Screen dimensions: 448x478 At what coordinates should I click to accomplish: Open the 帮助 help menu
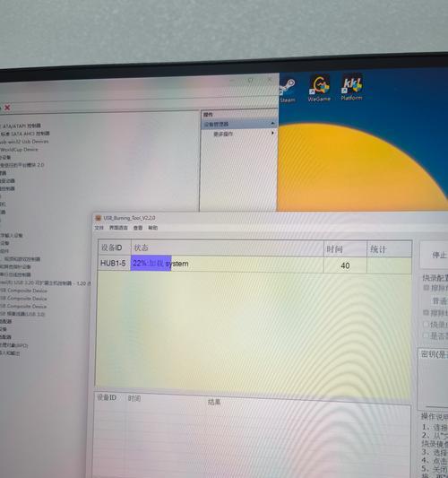pos(153,228)
